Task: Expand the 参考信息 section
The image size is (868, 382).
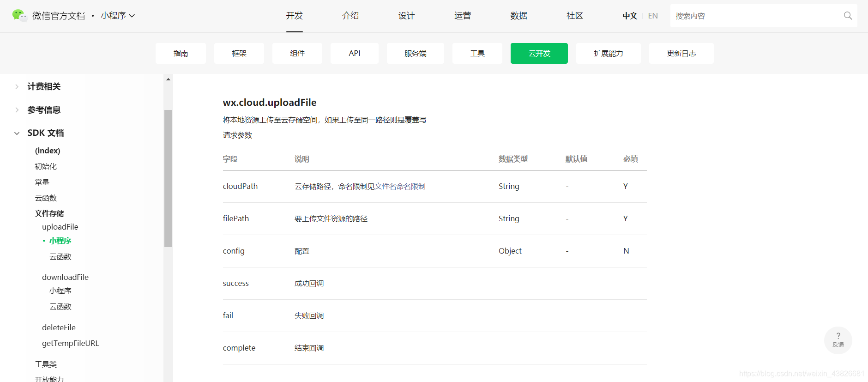Action: point(43,110)
